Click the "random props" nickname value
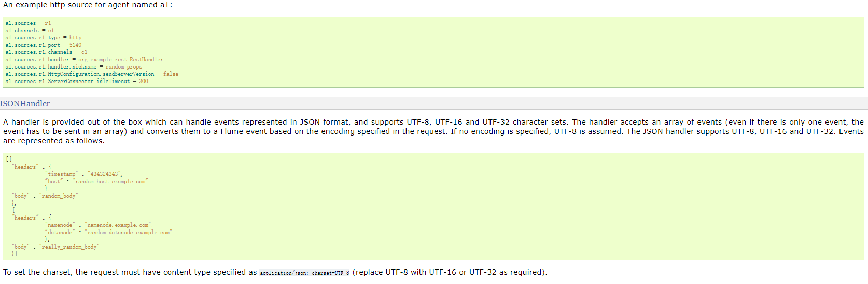Viewport: 868px width, 284px height. click(123, 67)
